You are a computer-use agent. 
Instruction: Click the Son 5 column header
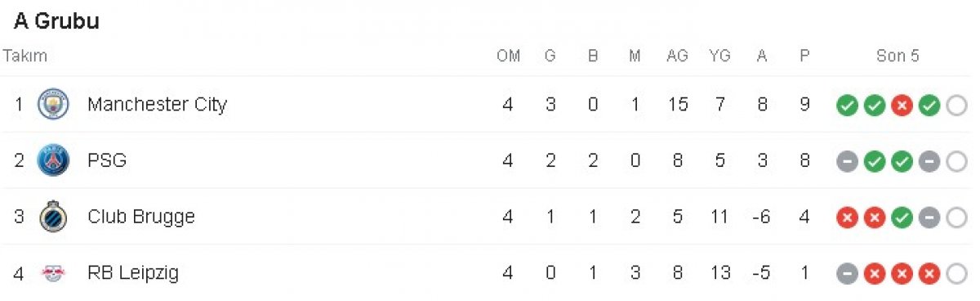coord(898,56)
